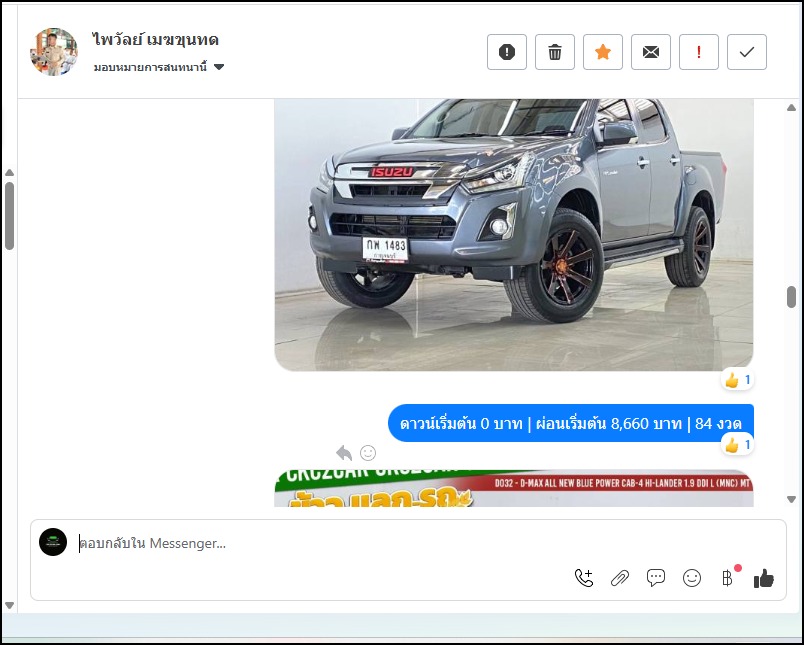Open the Isuzu pickup truck photo
The width and height of the screenshot is (804, 645).
(514, 235)
